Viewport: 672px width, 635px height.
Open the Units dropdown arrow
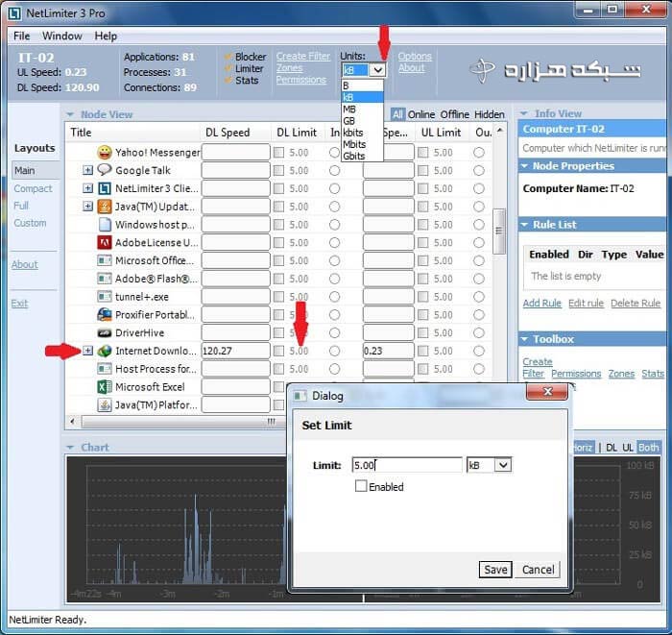(377, 69)
